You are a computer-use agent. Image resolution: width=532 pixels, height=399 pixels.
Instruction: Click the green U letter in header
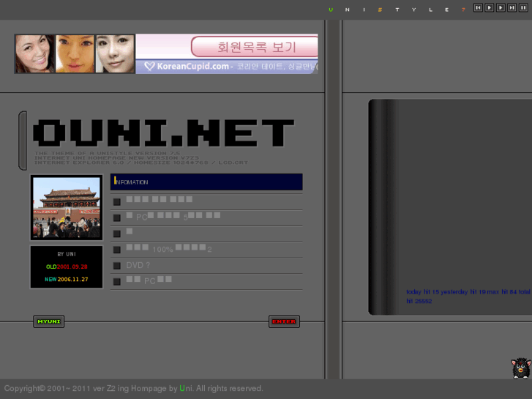[331, 10]
